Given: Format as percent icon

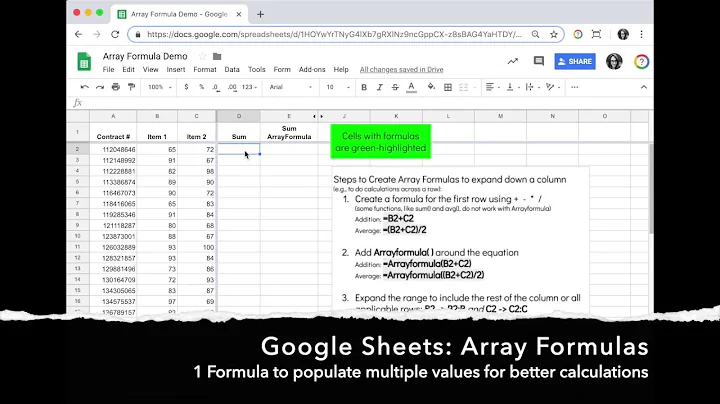Looking at the screenshot, I should click(x=201, y=87).
